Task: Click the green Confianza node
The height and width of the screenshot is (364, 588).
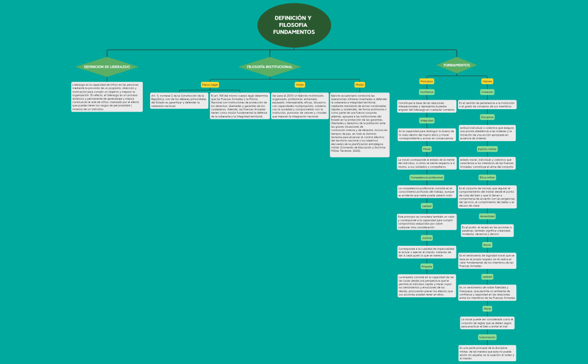Action: coord(427,92)
